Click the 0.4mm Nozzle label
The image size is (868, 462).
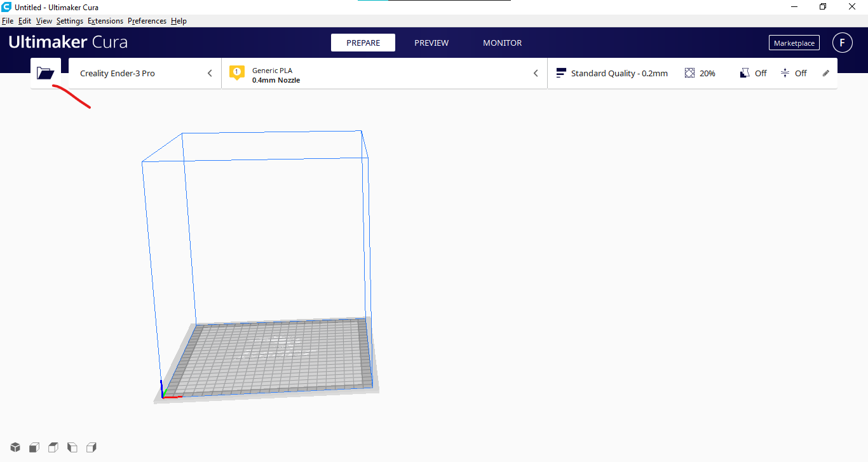tap(276, 80)
